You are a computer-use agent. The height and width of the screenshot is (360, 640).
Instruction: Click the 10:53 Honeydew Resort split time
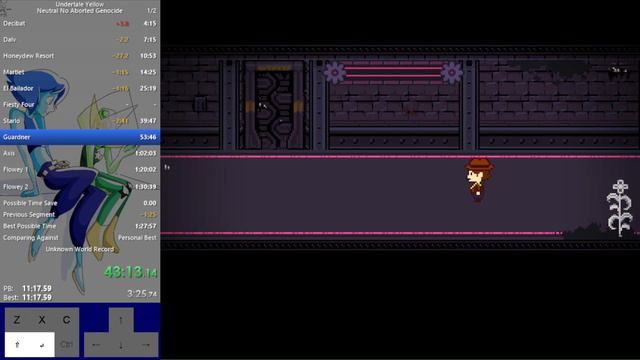tap(148, 56)
